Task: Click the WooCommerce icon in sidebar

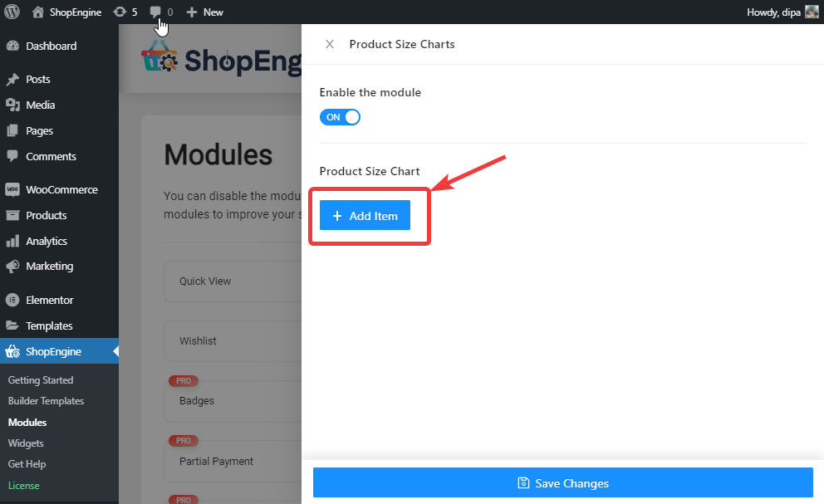Action: click(12, 190)
